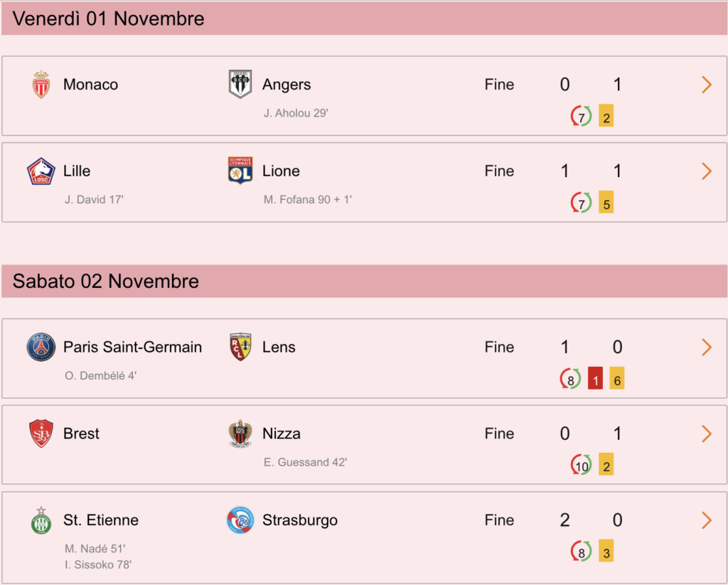
Task: Expand Monaco vs Angers match arrow
Action: [x=707, y=85]
